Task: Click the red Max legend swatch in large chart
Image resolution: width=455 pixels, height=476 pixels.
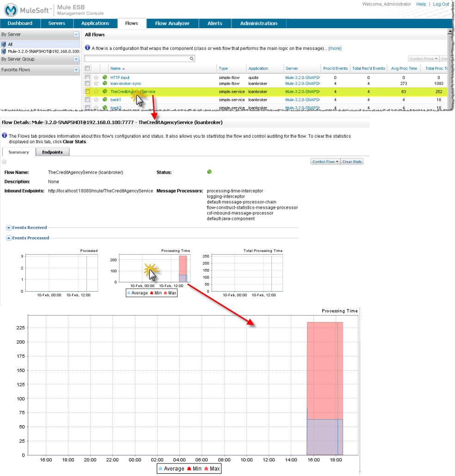Action: pyautogui.click(x=206, y=469)
